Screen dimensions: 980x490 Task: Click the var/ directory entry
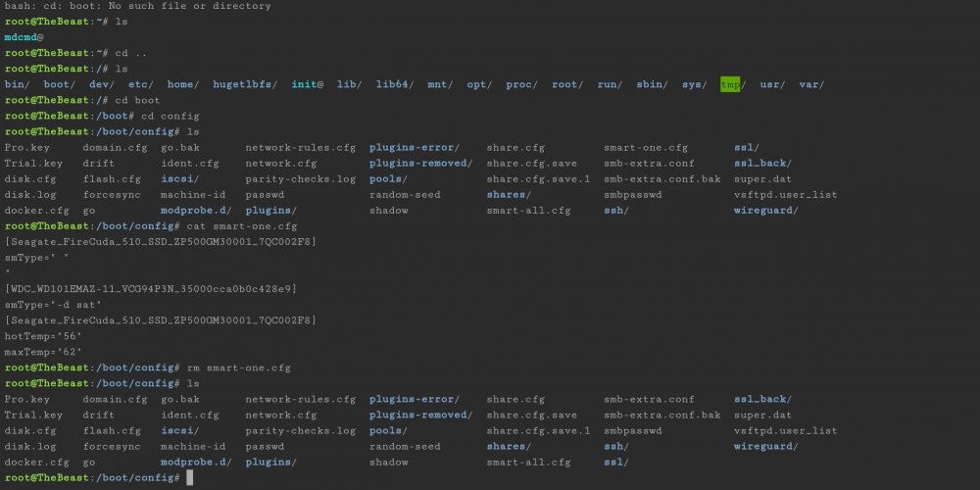pos(811,84)
